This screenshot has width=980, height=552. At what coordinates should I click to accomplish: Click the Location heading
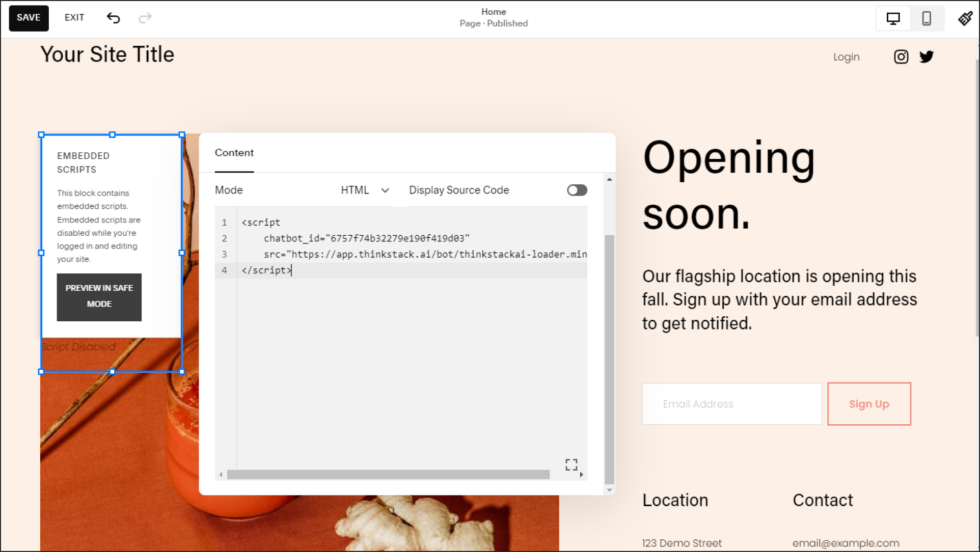click(x=675, y=500)
